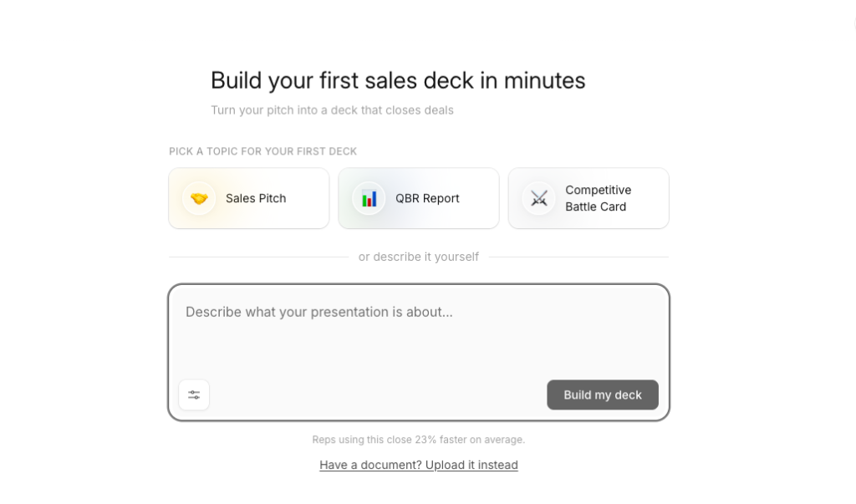Click the crossed swords icon on Competitive Battle Card
856x504 pixels.
coord(539,198)
